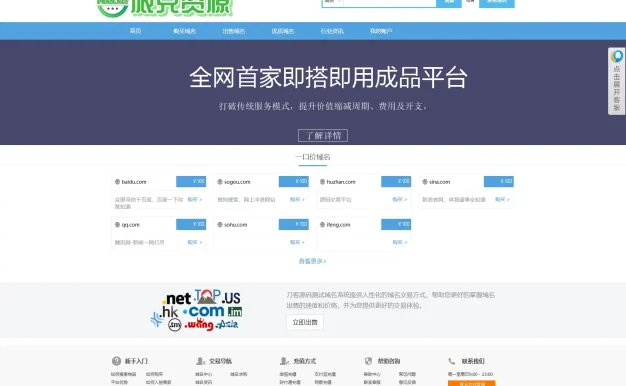Click the question-mark icon by 新手入门
This screenshot has width=626, height=386.
click(x=116, y=361)
